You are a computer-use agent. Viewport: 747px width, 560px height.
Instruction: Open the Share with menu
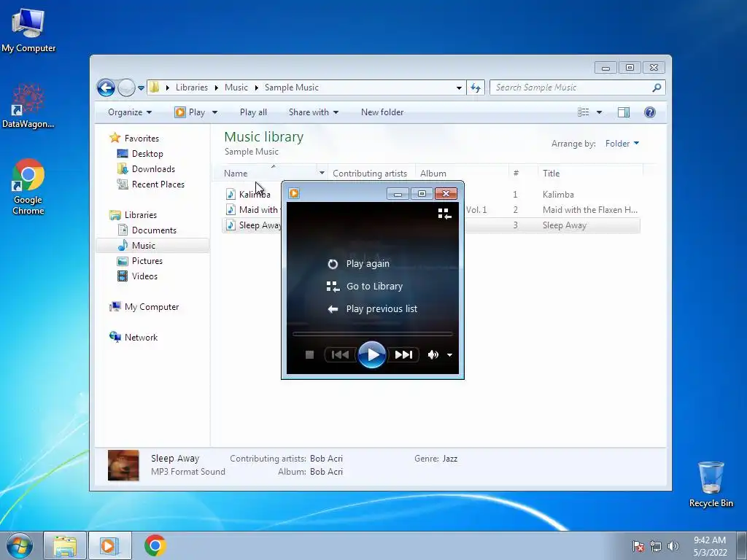314,112
